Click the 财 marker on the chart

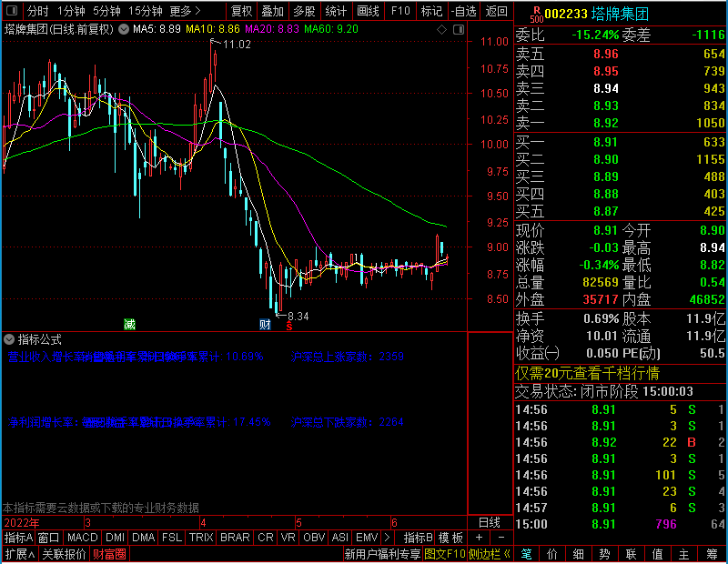pyautogui.click(x=265, y=324)
